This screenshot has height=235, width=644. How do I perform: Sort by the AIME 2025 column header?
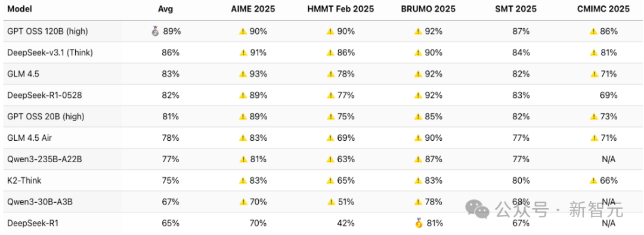pyautogui.click(x=253, y=10)
